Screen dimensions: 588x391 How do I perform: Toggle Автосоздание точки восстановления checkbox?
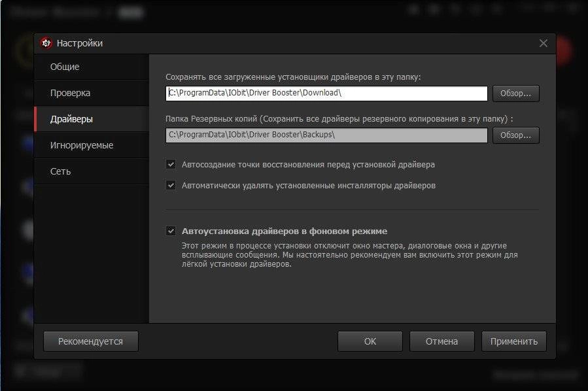click(171, 164)
